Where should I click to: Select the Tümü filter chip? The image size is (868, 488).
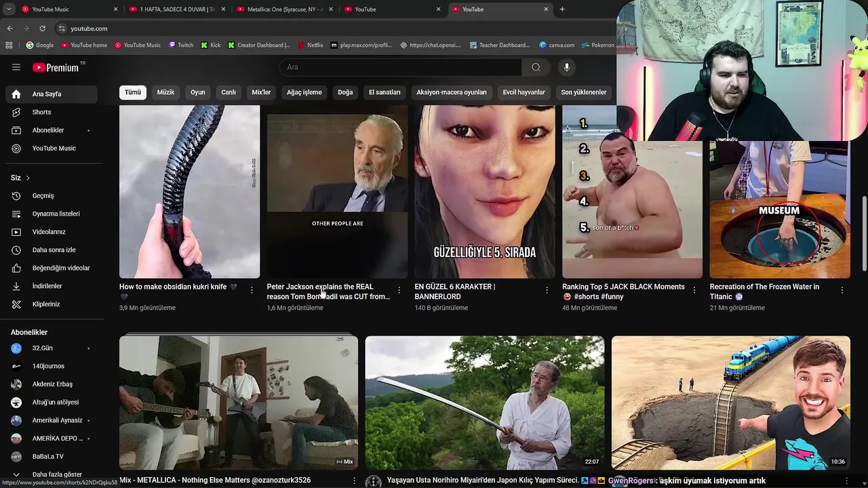pos(133,92)
